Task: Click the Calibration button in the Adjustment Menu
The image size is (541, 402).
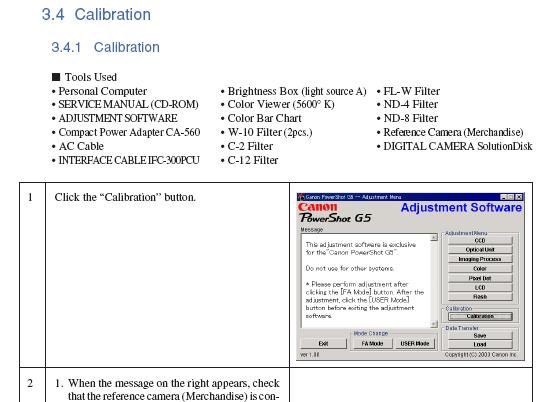Action: coord(480,316)
